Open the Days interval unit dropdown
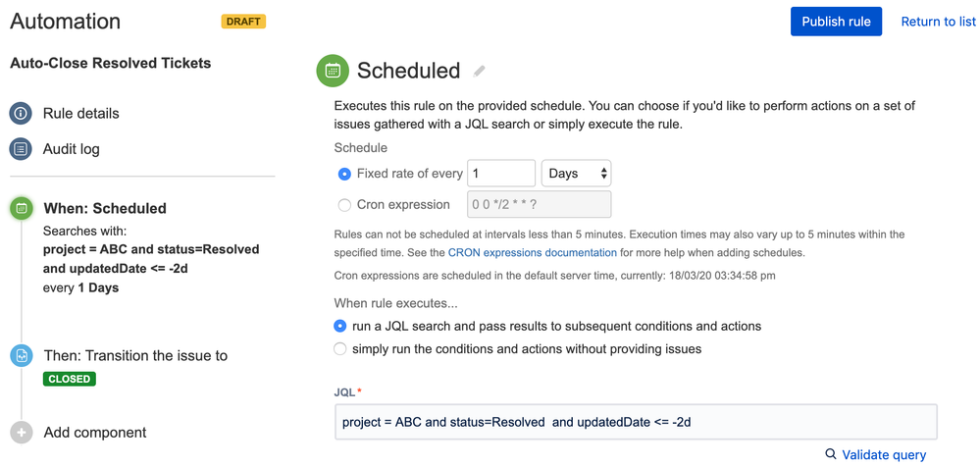This screenshot has width=980, height=467. tap(576, 174)
